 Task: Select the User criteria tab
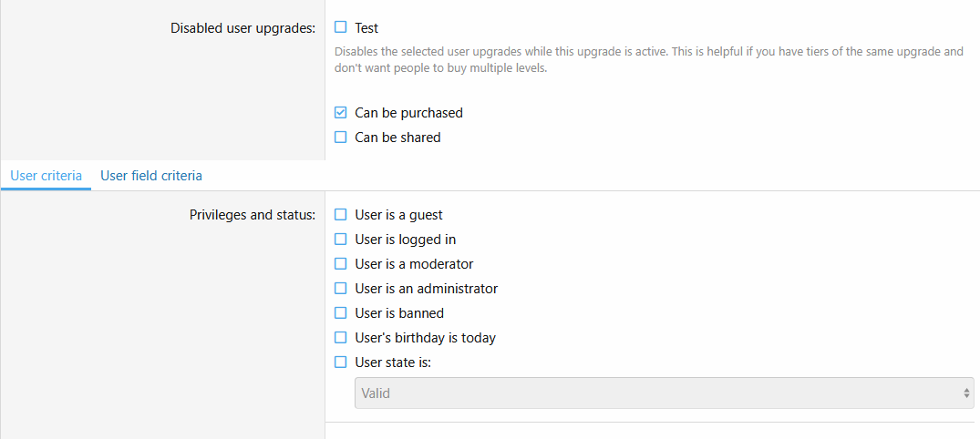46,176
